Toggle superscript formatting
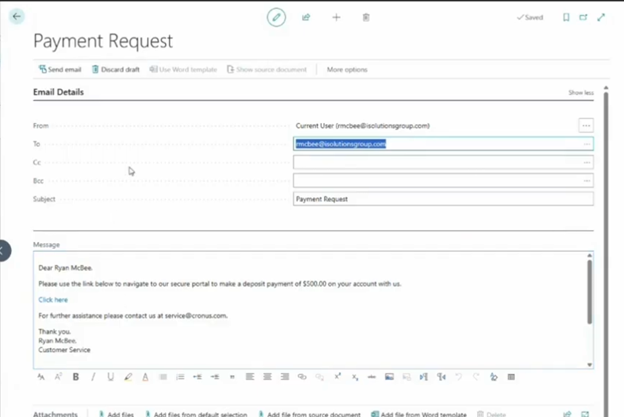 (x=337, y=377)
